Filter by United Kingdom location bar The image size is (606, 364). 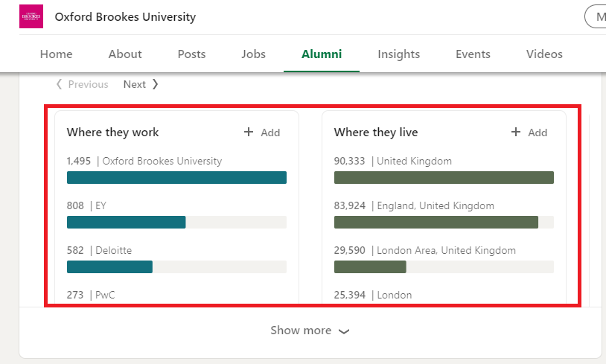click(444, 177)
